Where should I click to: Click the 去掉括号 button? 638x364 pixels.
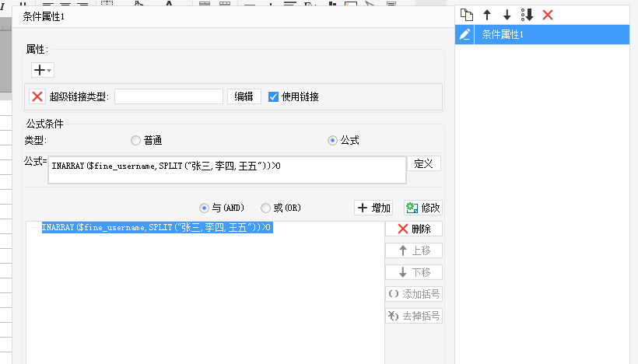point(414,316)
